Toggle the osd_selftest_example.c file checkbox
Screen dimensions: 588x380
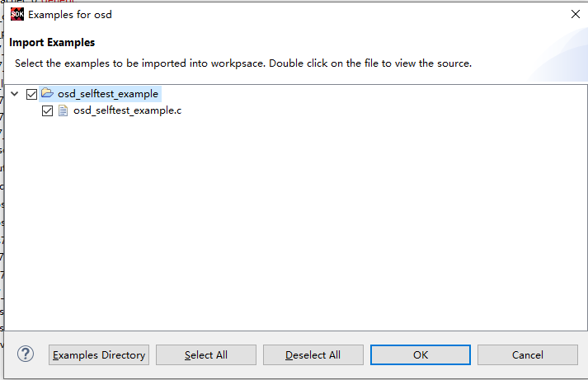[x=47, y=110]
